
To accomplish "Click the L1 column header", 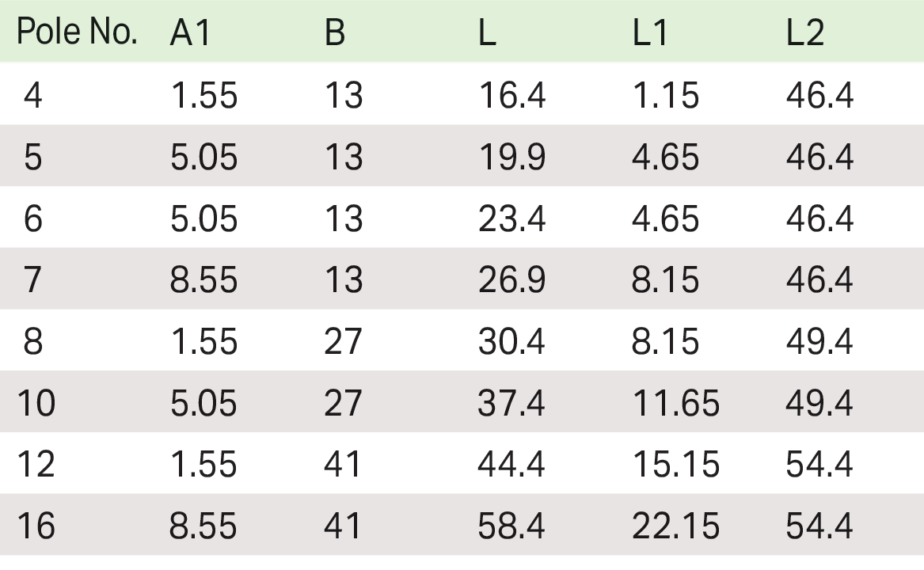I will [650, 34].
